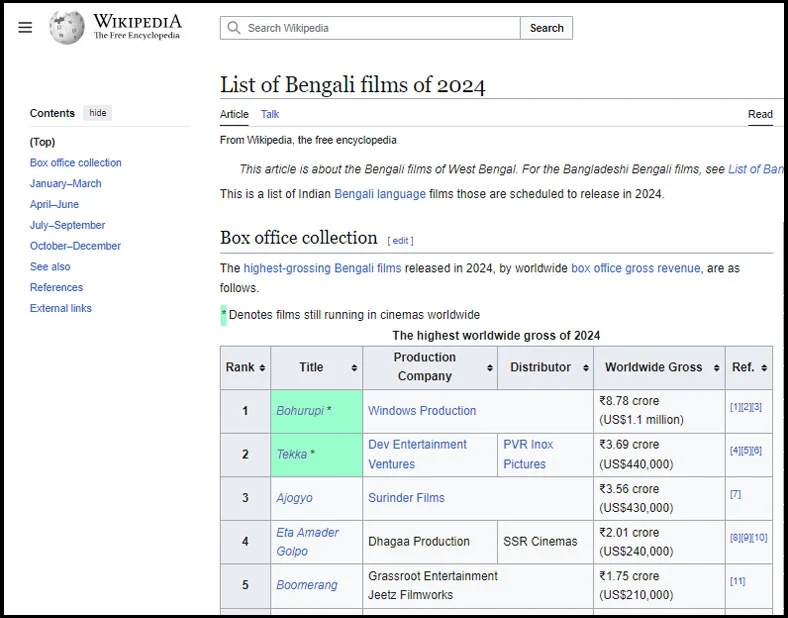Click the table caption highest worldwide gross
This screenshot has width=788, height=618.
[x=496, y=336]
